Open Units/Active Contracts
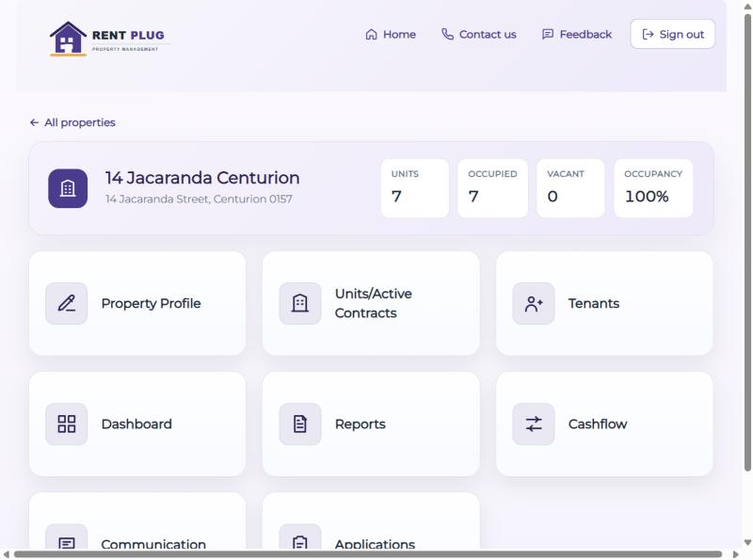This screenshot has width=753, height=560. click(371, 304)
